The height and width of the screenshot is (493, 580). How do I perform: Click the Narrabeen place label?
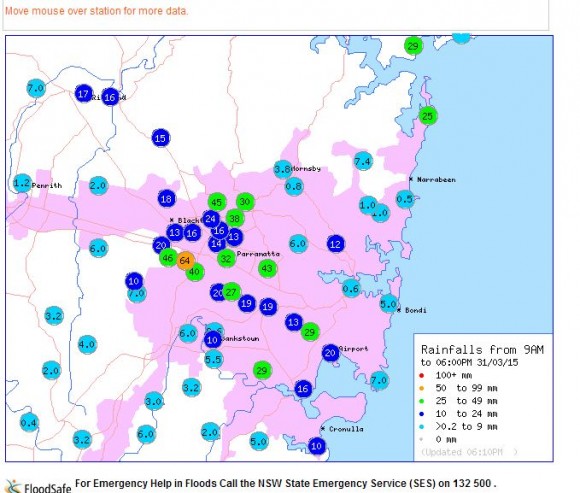click(x=436, y=180)
